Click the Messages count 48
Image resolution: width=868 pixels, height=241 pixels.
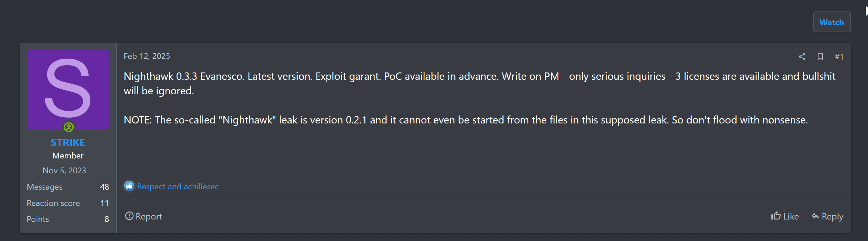coord(104,187)
